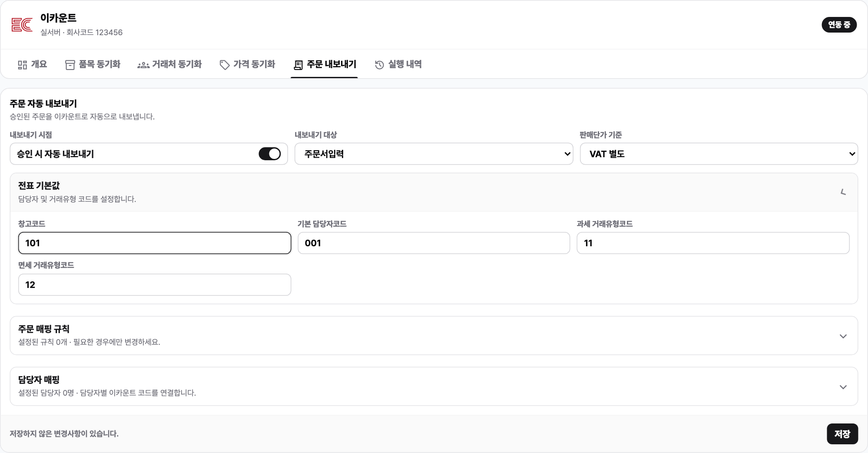
Task: Open the 내보내기 대상 dropdown
Action: tap(434, 154)
